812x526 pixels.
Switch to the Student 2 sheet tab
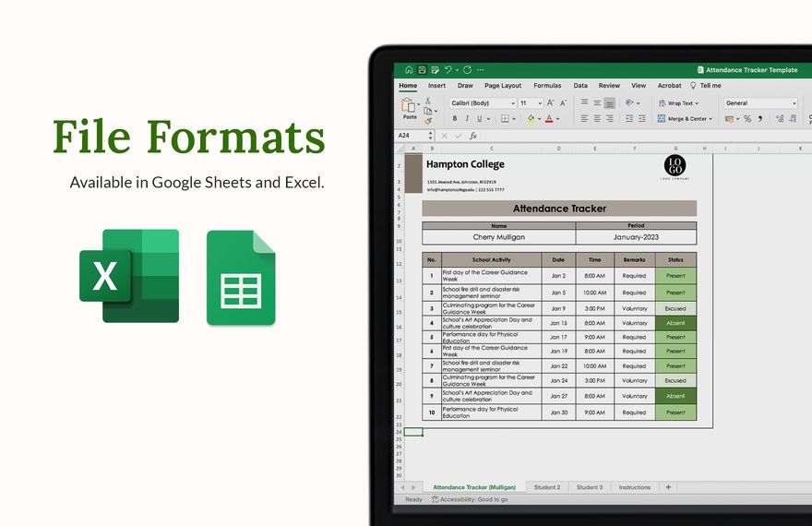(x=547, y=487)
